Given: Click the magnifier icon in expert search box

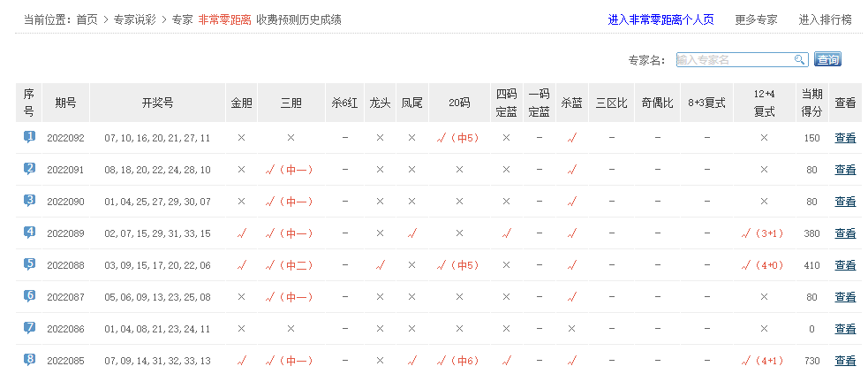Looking at the screenshot, I should 799,60.
